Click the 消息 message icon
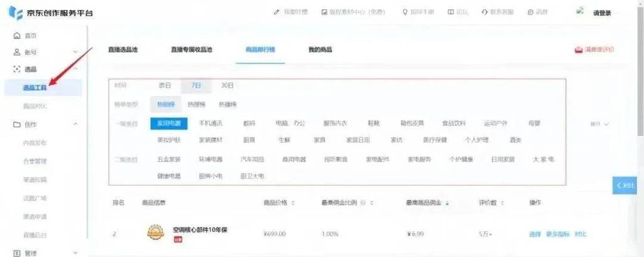This screenshot has height=257, width=644. (530, 12)
